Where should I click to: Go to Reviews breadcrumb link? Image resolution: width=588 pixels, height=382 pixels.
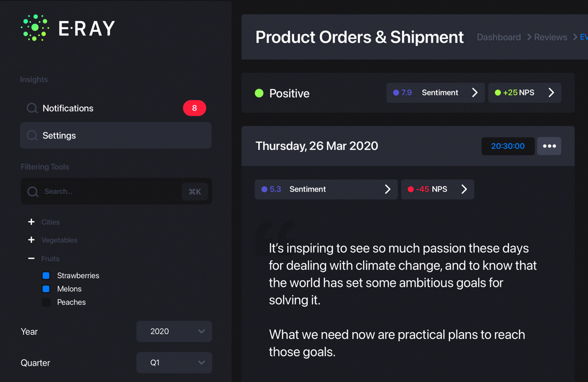[550, 37]
